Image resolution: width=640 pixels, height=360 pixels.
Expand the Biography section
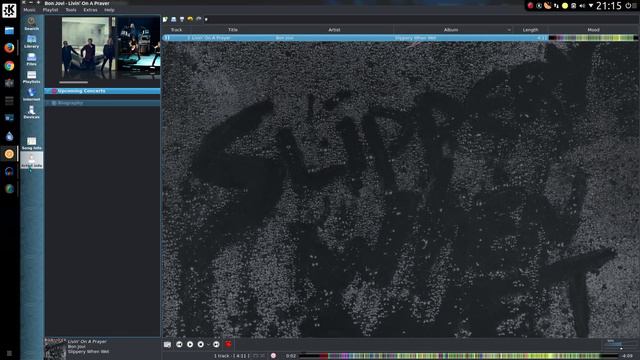click(x=102, y=103)
